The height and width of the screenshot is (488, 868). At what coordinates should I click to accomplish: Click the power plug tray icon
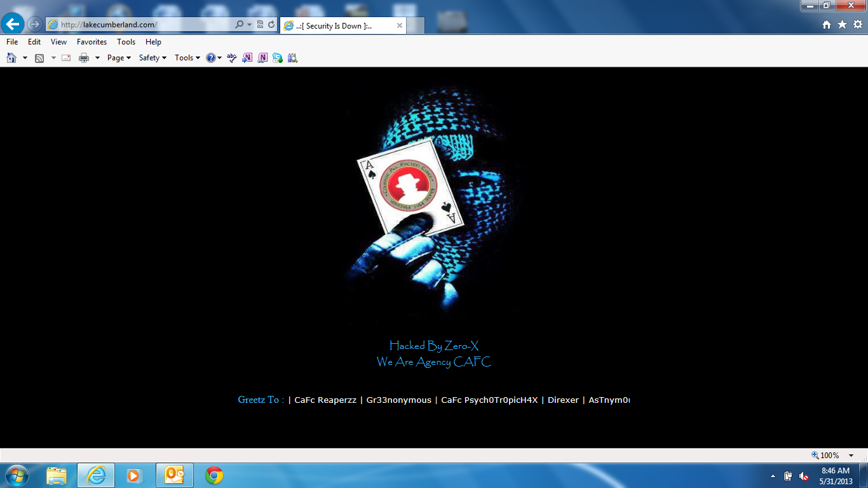[789, 476]
